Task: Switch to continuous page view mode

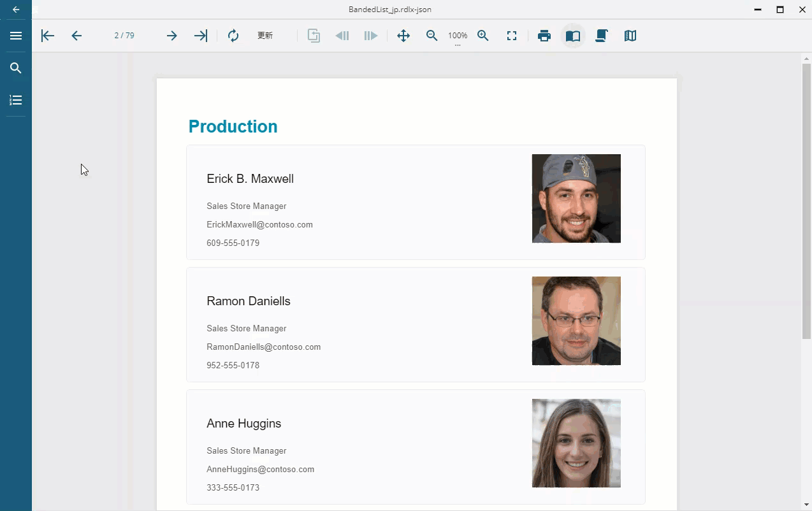Action: point(601,36)
